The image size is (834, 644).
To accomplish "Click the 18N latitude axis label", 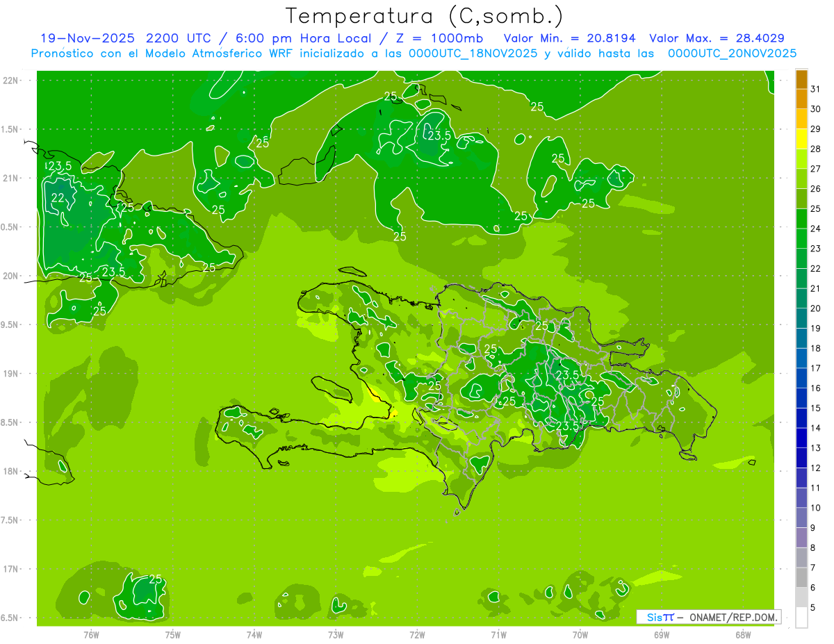I will (x=11, y=471).
